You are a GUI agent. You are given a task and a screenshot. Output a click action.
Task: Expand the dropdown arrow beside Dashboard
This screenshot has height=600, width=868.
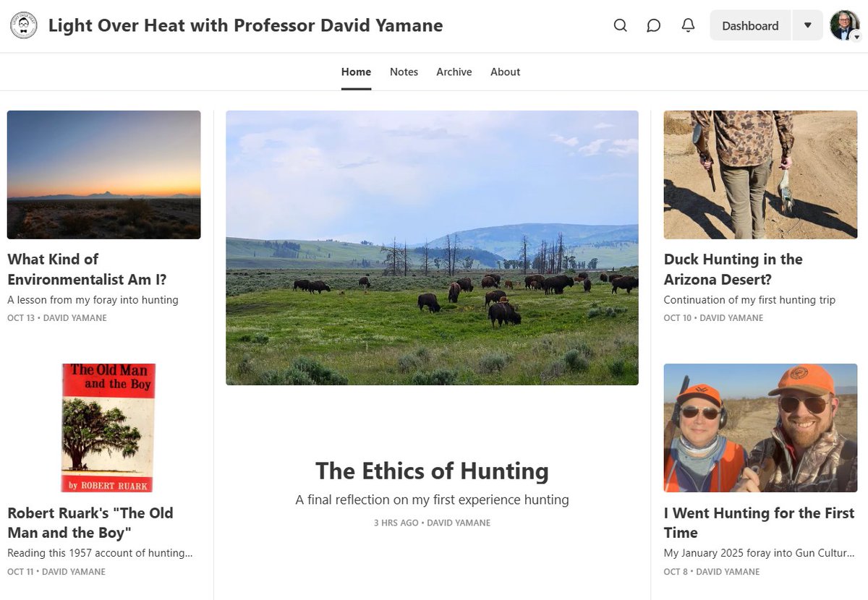808,25
